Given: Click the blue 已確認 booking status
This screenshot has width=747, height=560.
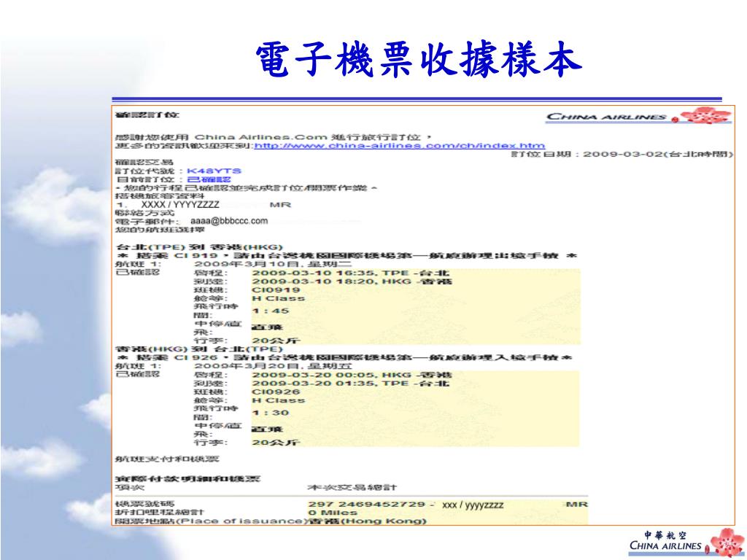Looking at the screenshot, I should [209, 179].
